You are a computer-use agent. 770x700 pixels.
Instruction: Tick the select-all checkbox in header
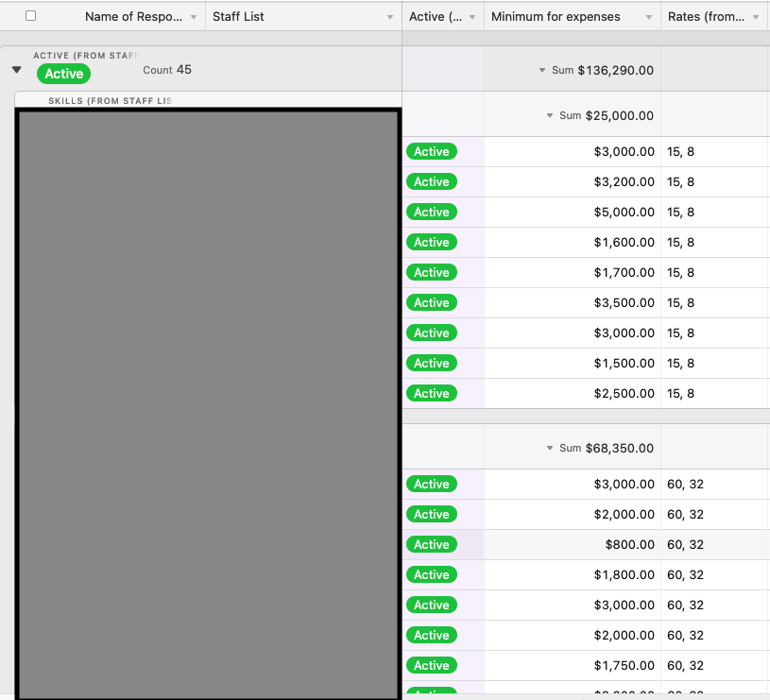30,16
